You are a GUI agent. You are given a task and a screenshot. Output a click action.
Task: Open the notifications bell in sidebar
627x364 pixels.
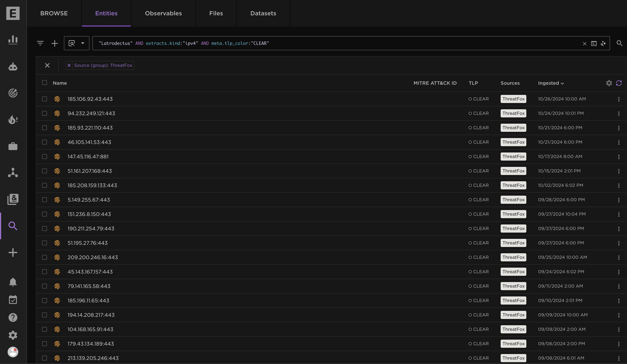pos(13,282)
